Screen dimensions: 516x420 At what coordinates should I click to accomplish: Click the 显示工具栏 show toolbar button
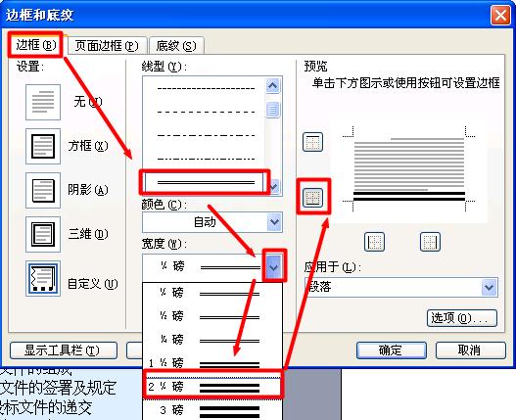coord(64,350)
